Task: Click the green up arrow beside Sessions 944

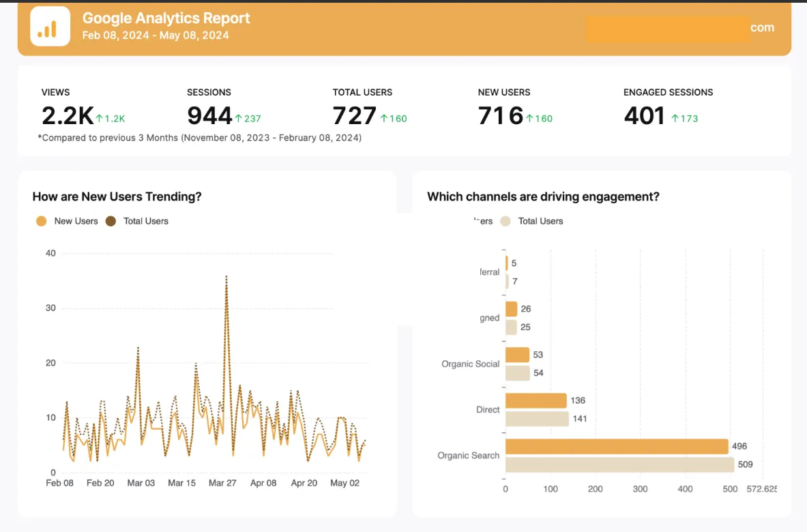Action: [x=239, y=119]
